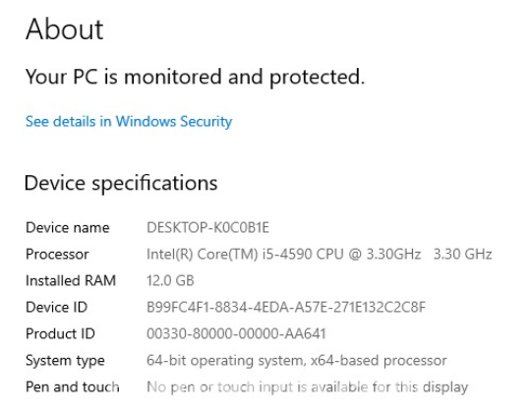Select the Intel Core i5-4590 processor text

pyautogui.click(x=283, y=254)
